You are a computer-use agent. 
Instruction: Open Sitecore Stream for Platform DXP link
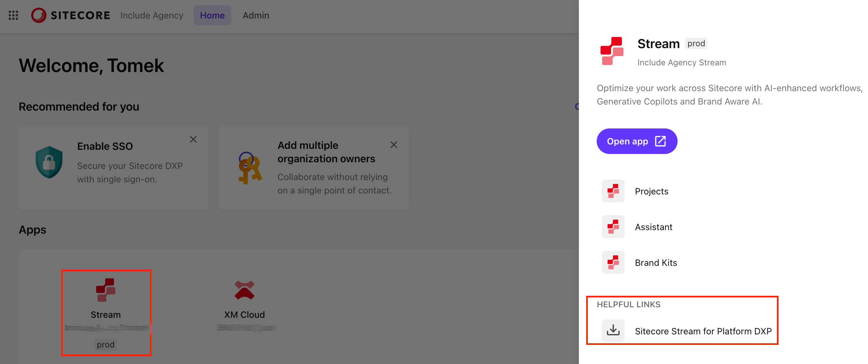click(x=703, y=331)
